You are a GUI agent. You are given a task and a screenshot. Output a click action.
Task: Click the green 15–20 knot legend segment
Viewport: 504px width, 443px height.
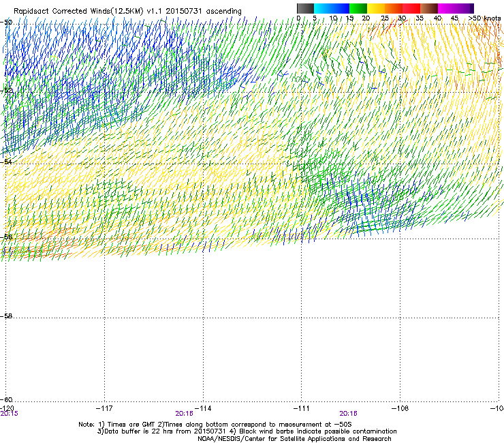pos(358,8)
